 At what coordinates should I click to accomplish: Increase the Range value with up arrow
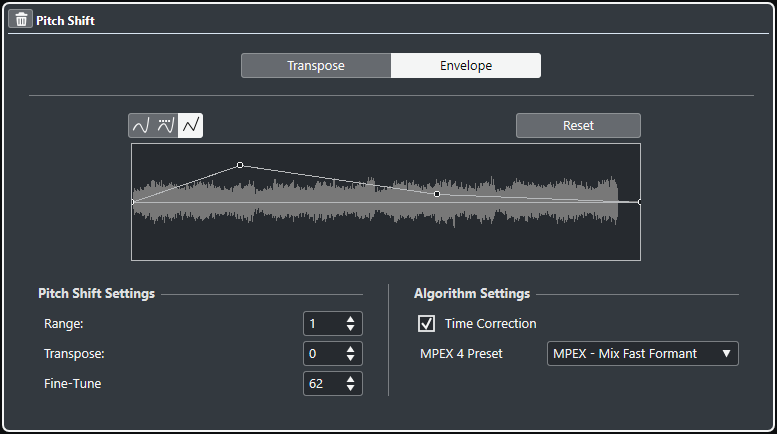point(350,319)
